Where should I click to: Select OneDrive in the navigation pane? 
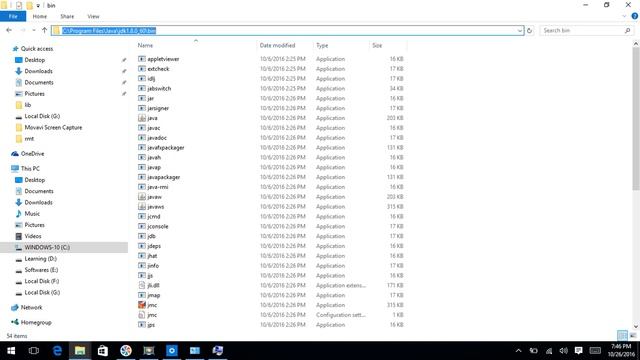pos(32,154)
